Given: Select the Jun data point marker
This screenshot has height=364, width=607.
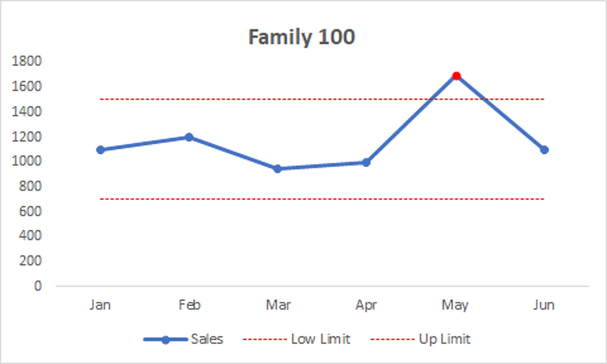Looking at the screenshot, I should click(544, 150).
